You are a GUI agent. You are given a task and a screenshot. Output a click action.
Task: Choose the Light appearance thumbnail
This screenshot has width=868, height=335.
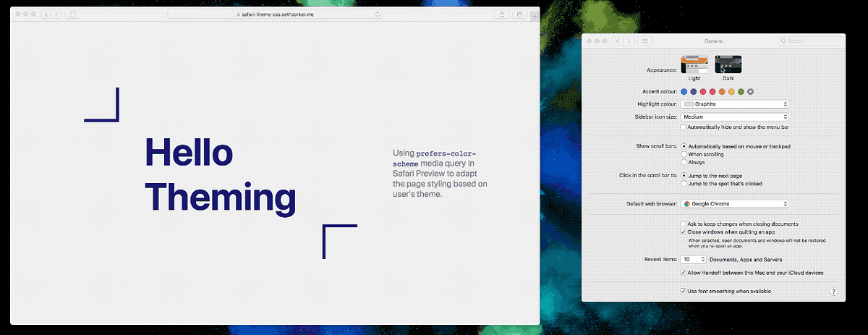coord(694,64)
